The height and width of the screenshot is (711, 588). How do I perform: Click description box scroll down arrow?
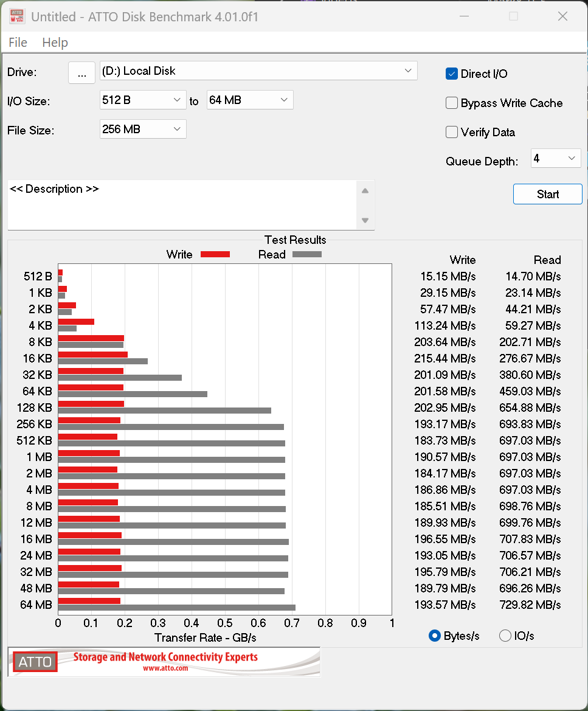click(x=365, y=220)
